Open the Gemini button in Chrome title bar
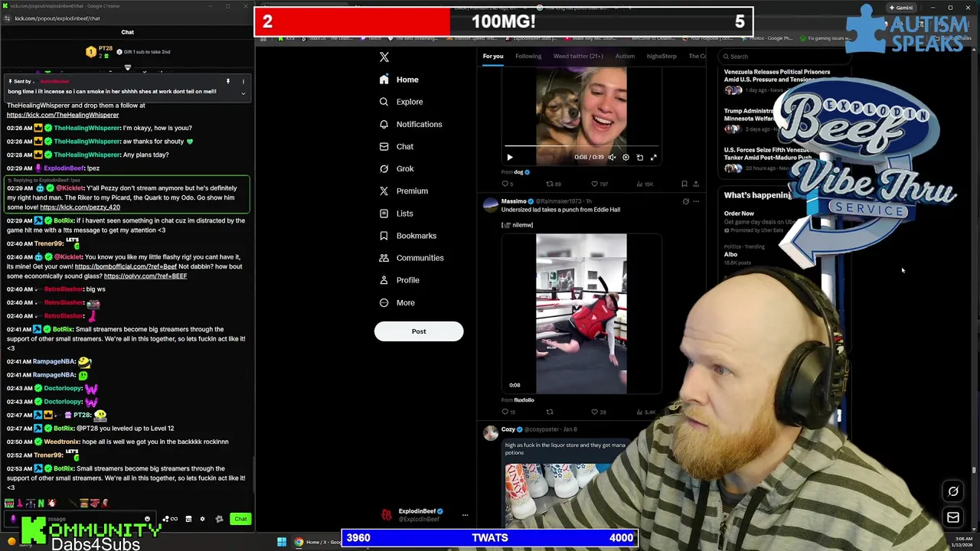The height and width of the screenshot is (551, 980). [x=900, y=8]
